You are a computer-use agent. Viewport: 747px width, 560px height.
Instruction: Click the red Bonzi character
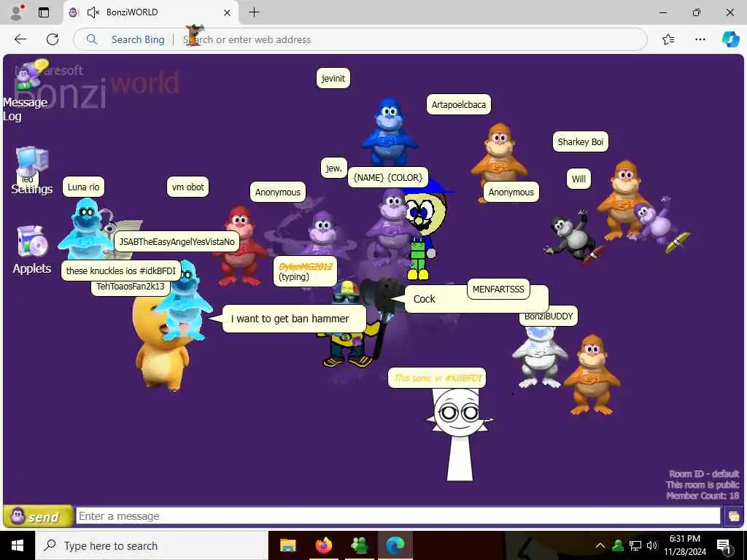tap(239, 245)
